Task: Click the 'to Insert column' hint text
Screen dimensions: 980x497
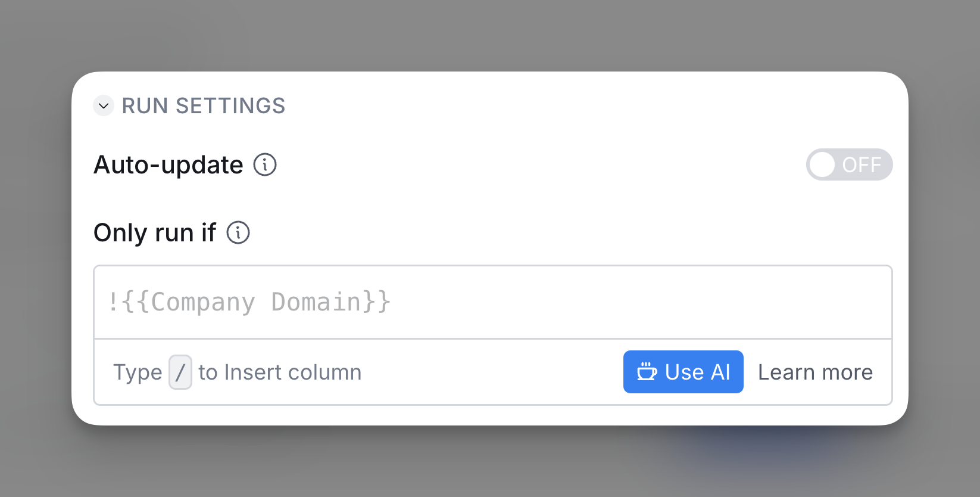Action: (280, 372)
